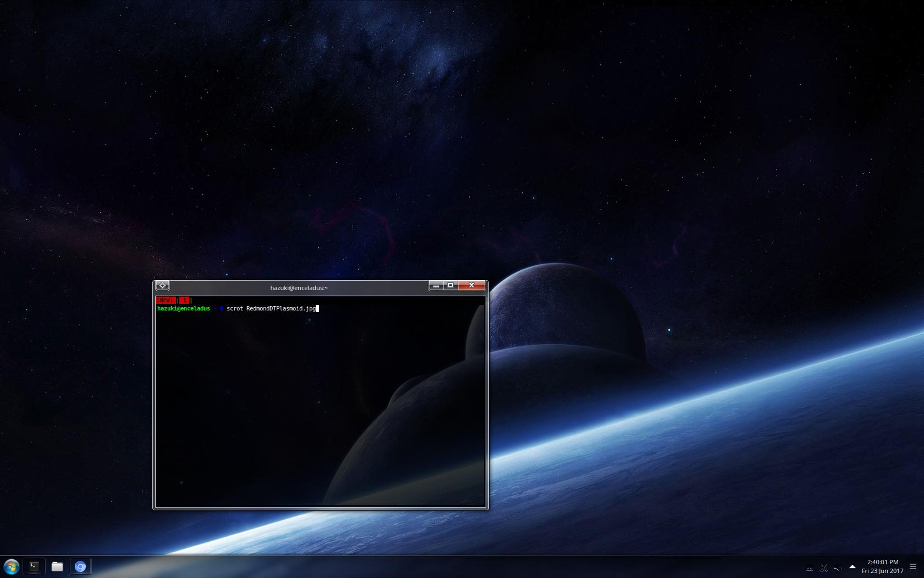The width and height of the screenshot is (924, 578).
Task: Close the terminal window
Action: [471, 285]
